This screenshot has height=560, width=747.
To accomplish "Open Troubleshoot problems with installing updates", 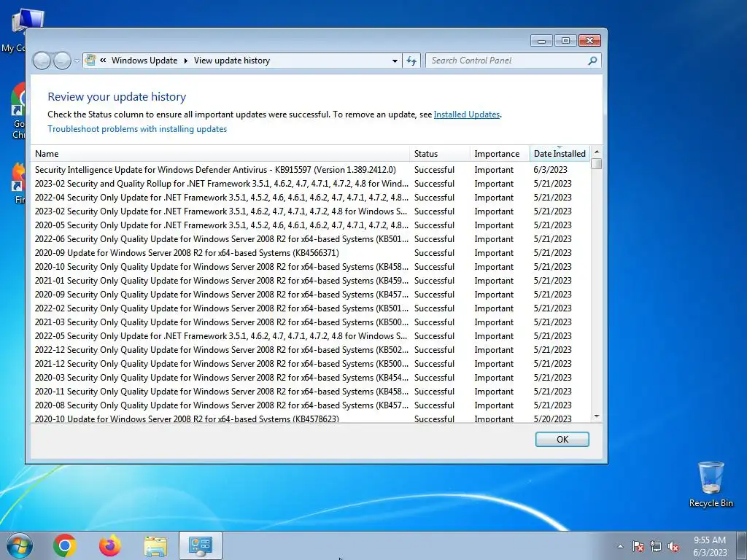I will click(x=137, y=129).
